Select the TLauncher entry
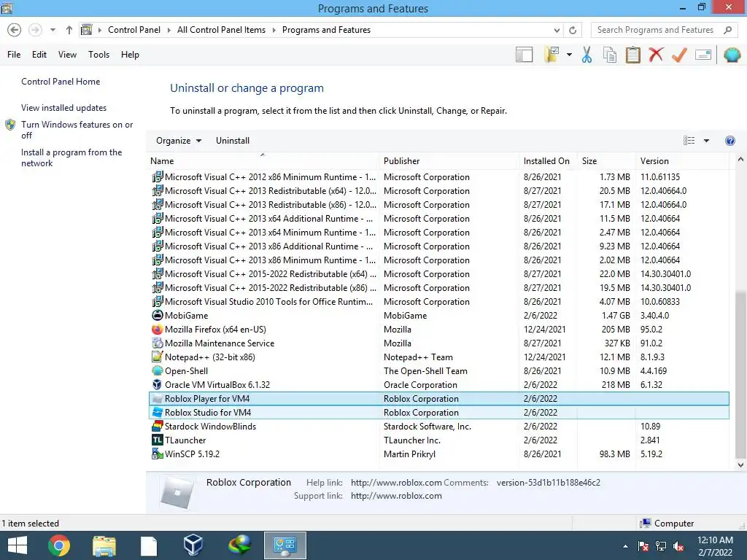 (x=438, y=440)
